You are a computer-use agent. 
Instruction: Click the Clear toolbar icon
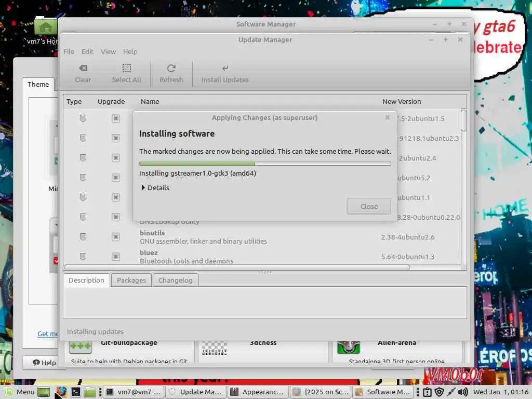click(x=83, y=74)
